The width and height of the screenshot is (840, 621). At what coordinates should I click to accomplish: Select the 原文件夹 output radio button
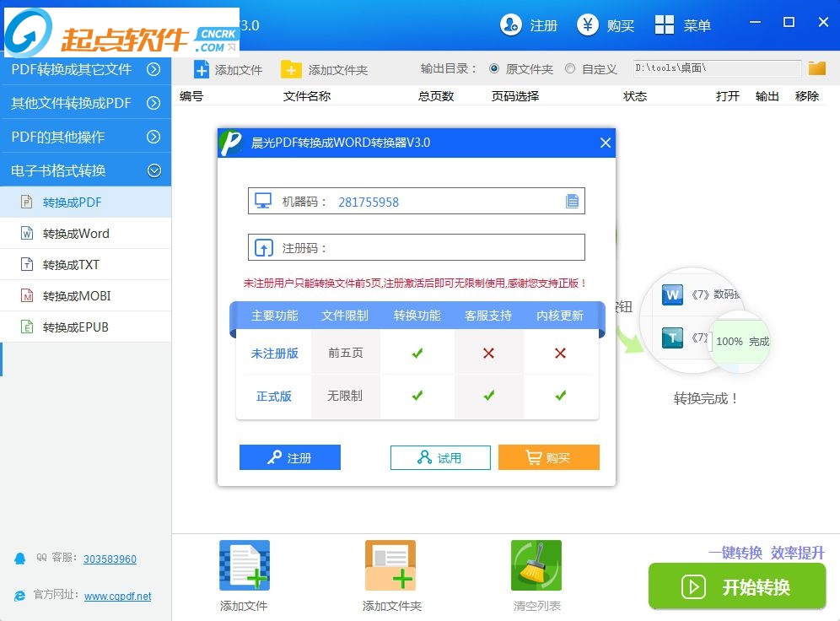click(x=494, y=68)
